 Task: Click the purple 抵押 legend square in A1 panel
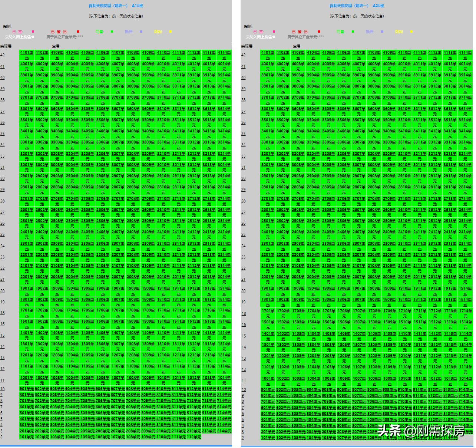tap(141, 32)
